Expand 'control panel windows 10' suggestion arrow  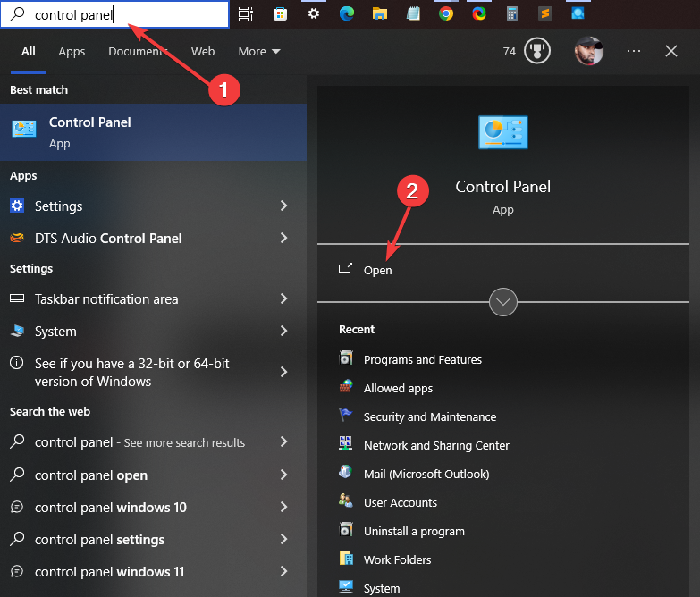pos(284,507)
